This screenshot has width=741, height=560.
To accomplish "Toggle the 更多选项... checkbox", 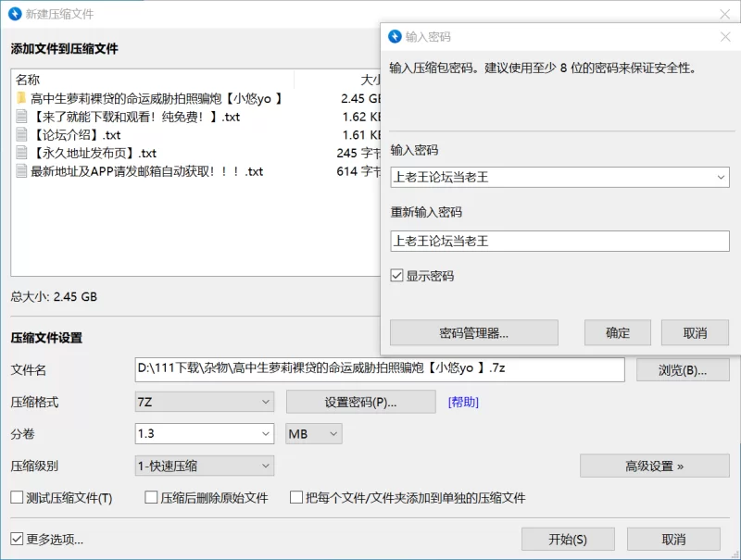I will [17, 539].
